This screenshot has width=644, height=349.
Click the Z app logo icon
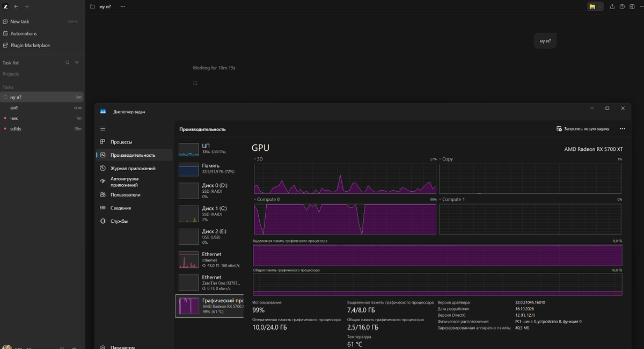(5, 6)
